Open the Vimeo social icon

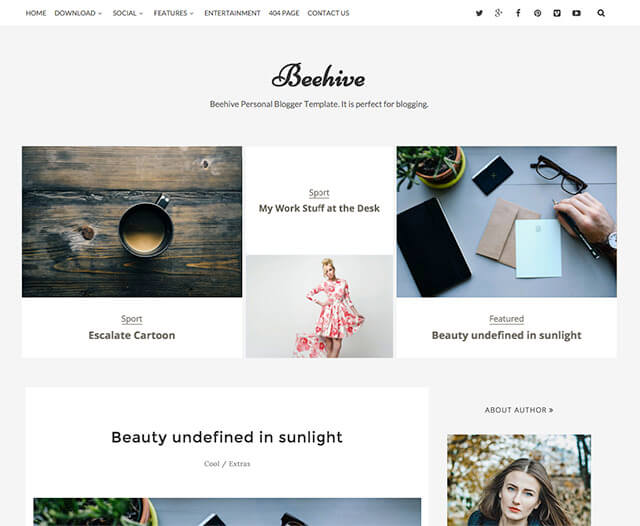(557, 13)
